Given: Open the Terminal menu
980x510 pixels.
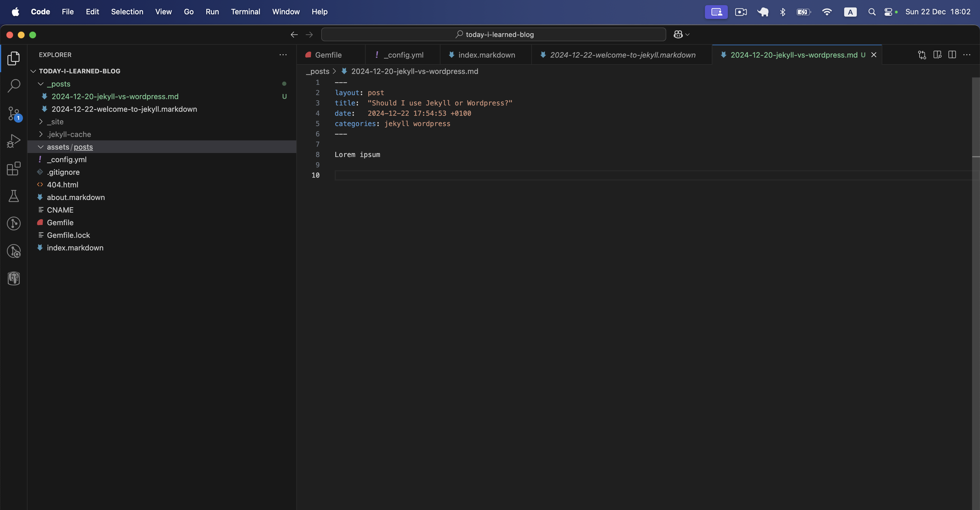Looking at the screenshot, I should tap(245, 12).
